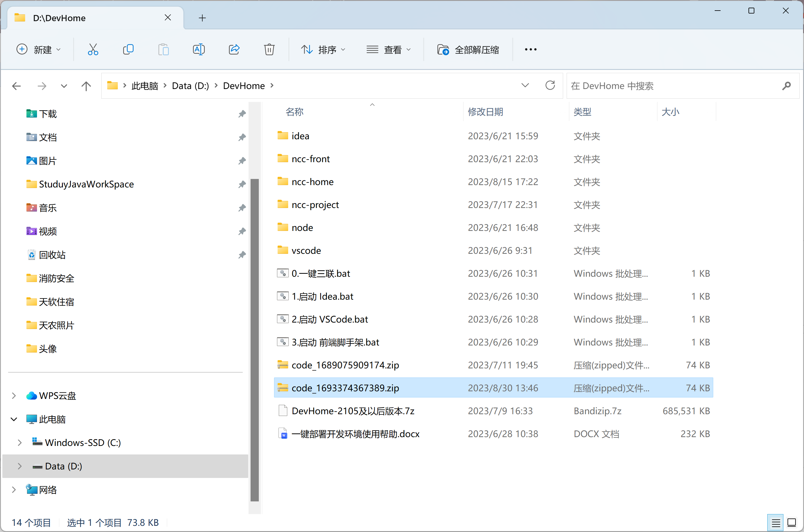Open the 排序 sort dropdown
Viewport: 804px width, 532px height.
[x=323, y=50]
